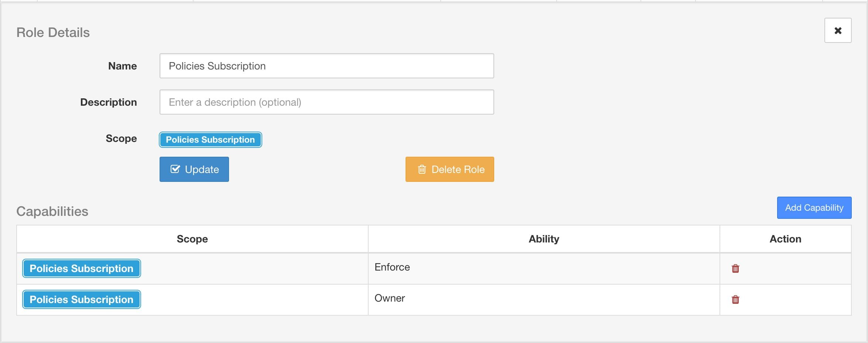Focus the Description input field

[327, 102]
